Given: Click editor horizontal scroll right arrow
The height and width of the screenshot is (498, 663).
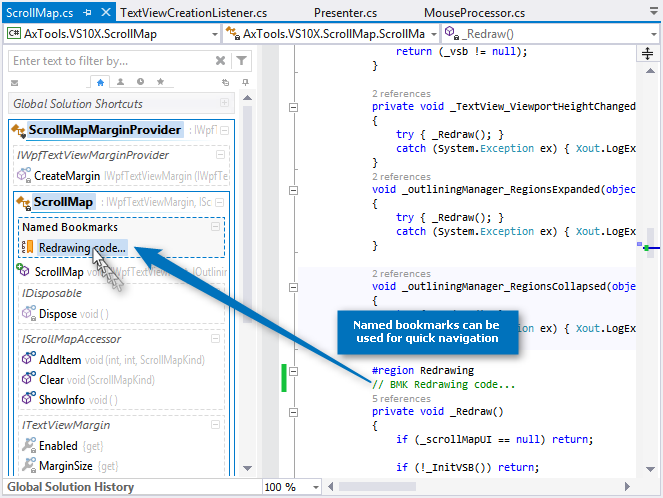Looking at the screenshot, I should (627, 487).
